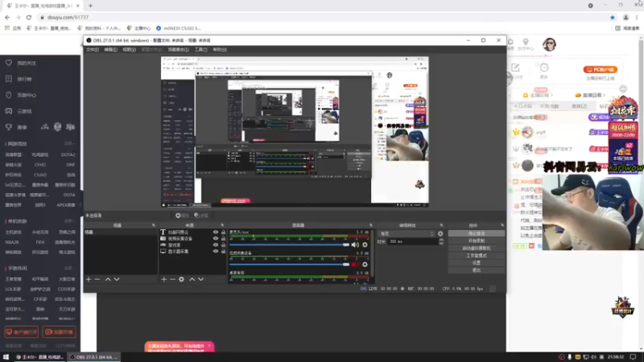This screenshot has height=362, width=644.
Task: Open OBS 工具(T) menu
Action: 200,50
